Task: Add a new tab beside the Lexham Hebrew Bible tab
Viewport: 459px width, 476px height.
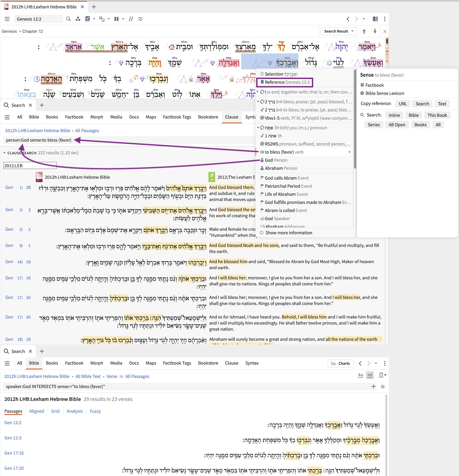Action: 94,7
